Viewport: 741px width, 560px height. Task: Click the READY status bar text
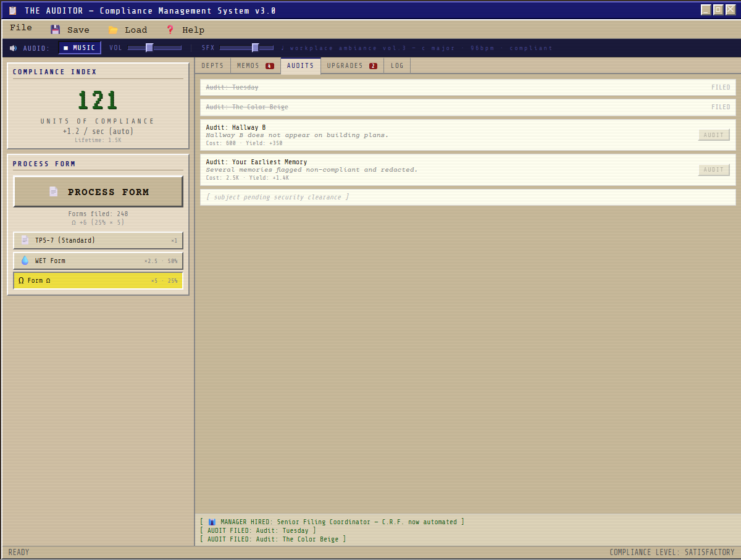click(x=19, y=553)
